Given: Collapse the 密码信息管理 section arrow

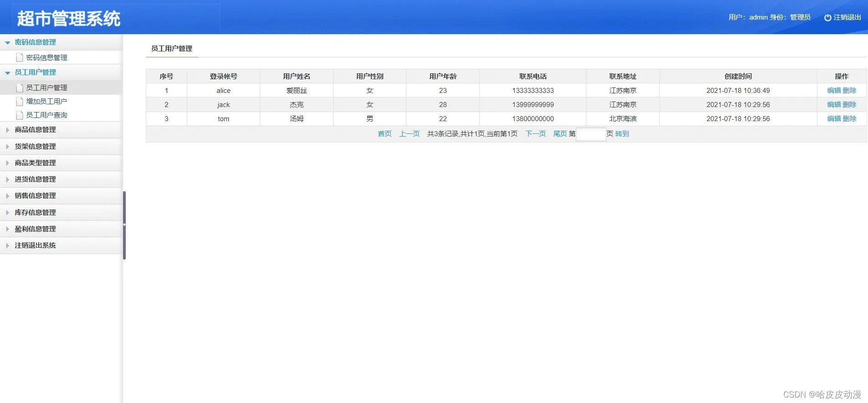Looking at the screenshot, I should [x=8, y=42].
